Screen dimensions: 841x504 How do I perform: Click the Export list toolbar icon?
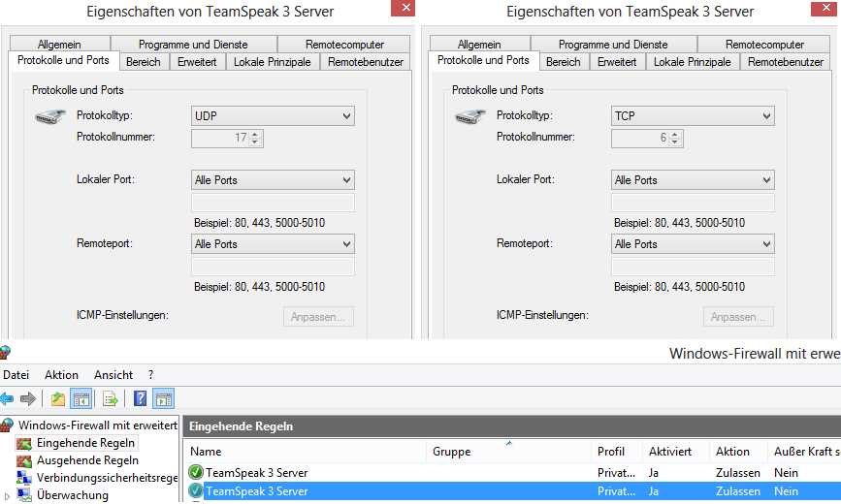(111, 398)
